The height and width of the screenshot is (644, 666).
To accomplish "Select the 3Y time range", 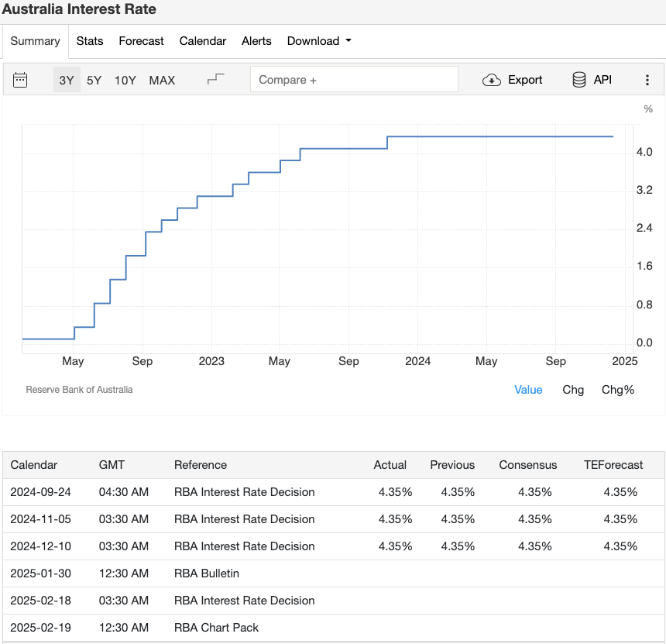I will click(66, 80).
